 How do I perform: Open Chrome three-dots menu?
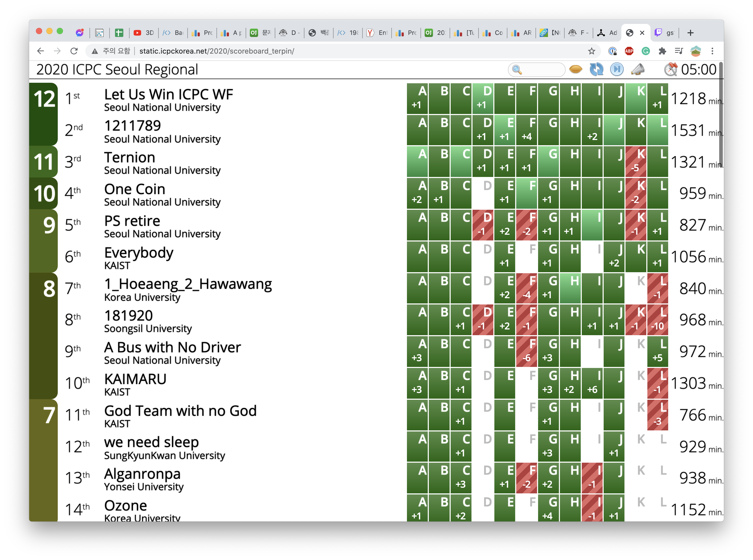pyautogui.click(x=712, y=51)
